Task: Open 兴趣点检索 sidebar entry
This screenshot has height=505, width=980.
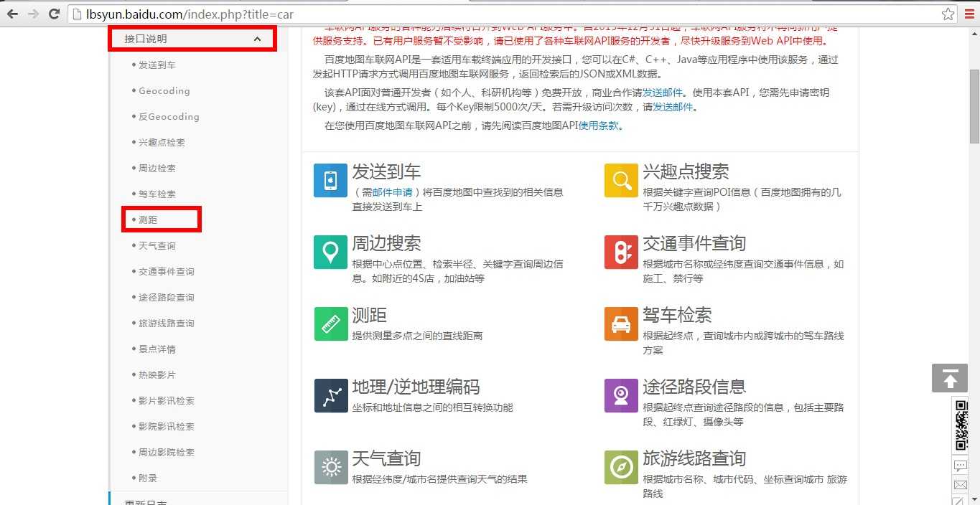Action: [x=162, y=143]
